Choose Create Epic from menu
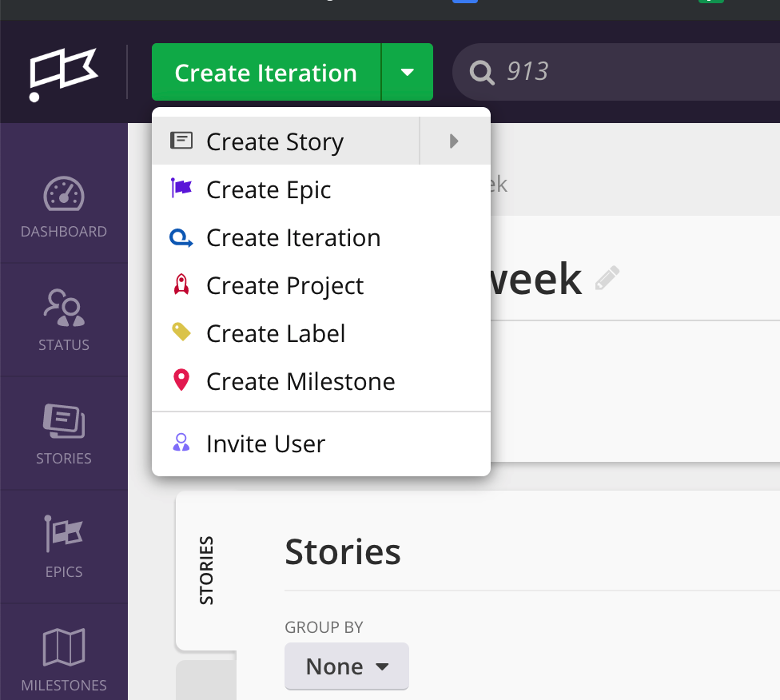This screenshot has width=780, height=700. 320,189
